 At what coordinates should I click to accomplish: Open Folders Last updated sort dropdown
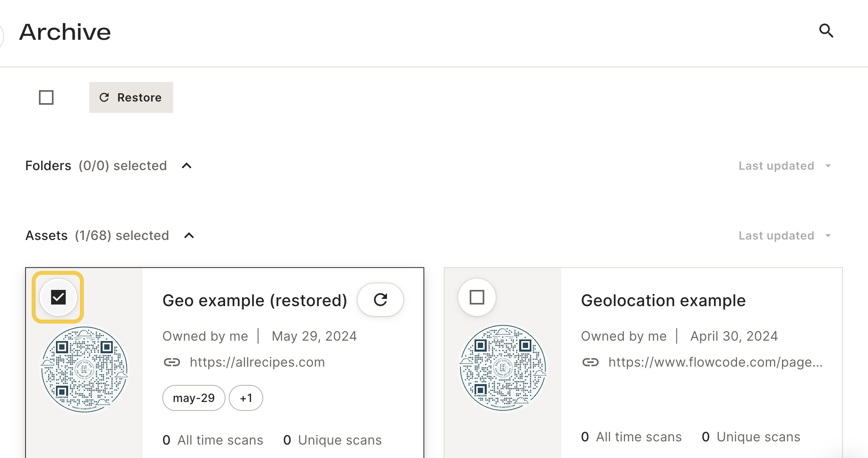(x=785, y=166)
